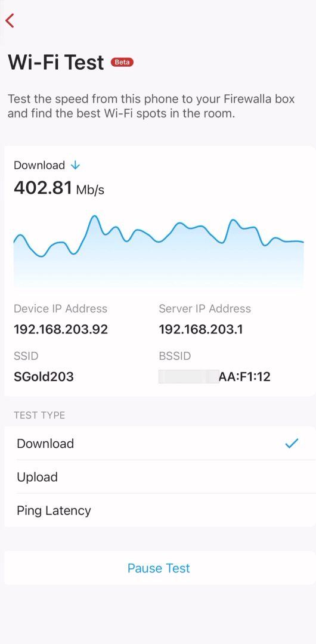Tap the Pause Test button
This screenshot has width=316, height=644.
[159, 568]
